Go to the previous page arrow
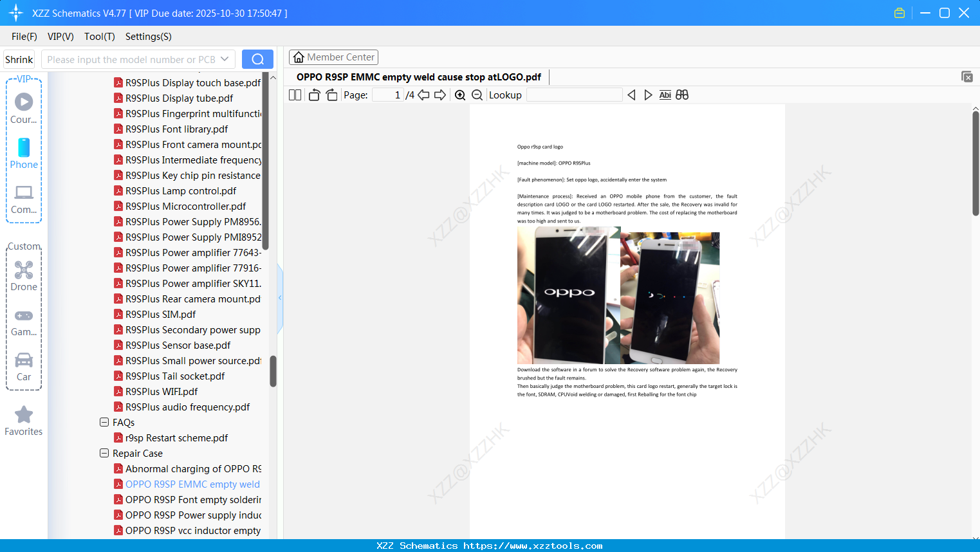Screen dimensions: 980x552 click(423, 95)
